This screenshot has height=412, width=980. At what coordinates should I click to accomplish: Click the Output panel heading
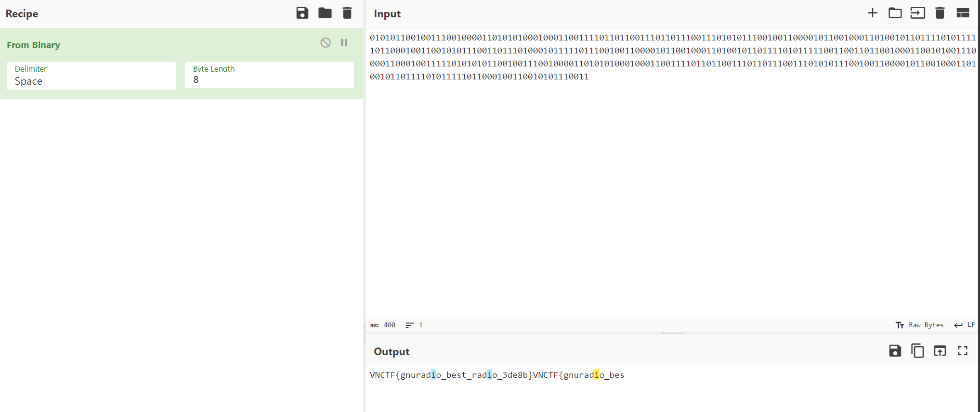click(392, 351)
